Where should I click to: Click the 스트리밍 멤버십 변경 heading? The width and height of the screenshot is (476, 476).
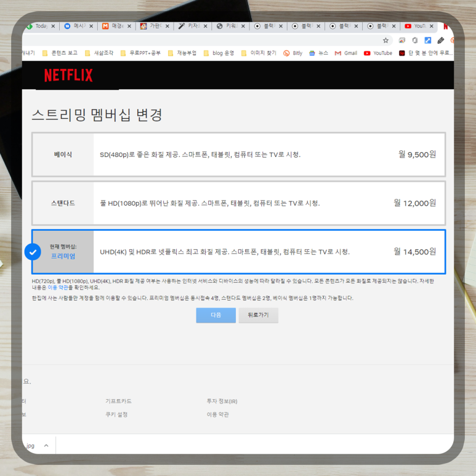click(97, 115)
